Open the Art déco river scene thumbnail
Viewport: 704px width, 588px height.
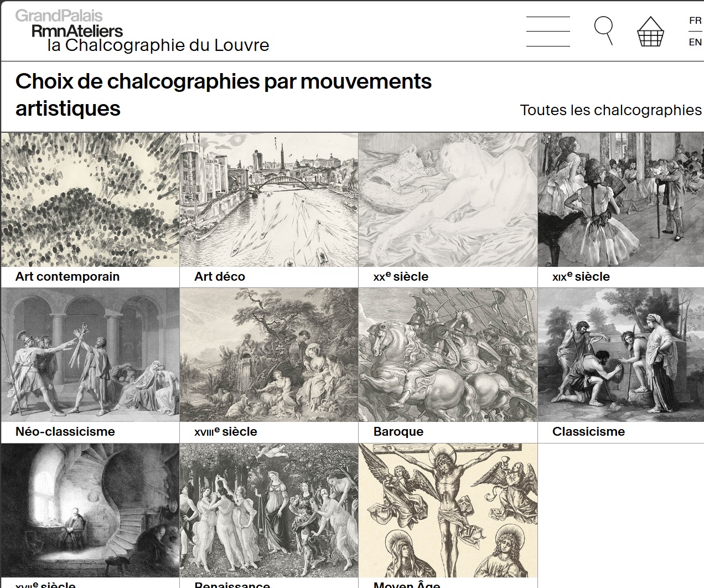click(269, 199)
